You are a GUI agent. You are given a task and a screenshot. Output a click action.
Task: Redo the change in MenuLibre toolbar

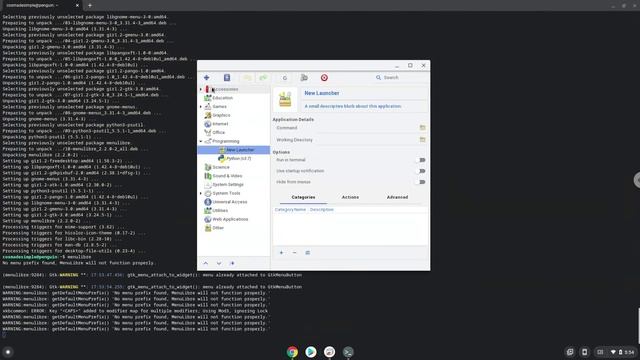263,78
